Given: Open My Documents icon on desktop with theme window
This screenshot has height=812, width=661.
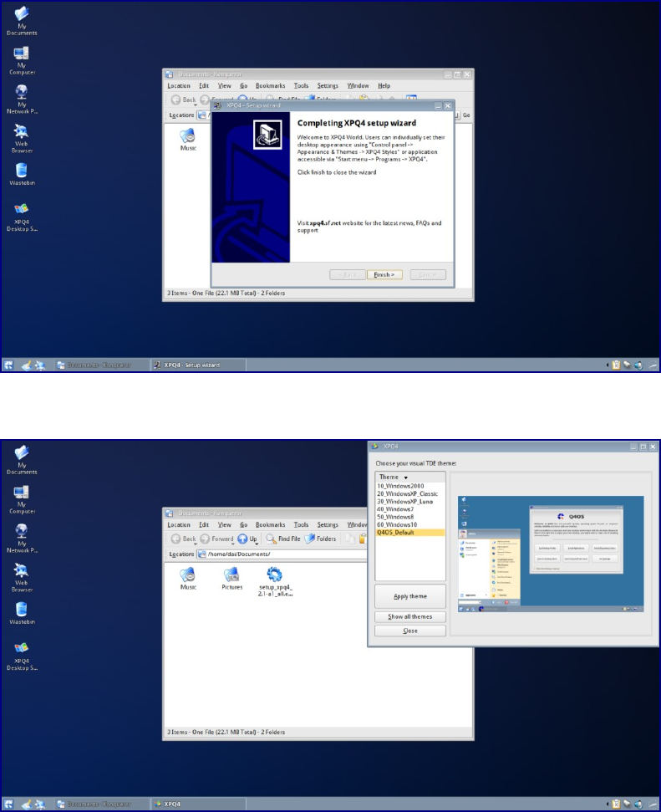Looking at the screenshot, I should [x=21, y=460].
